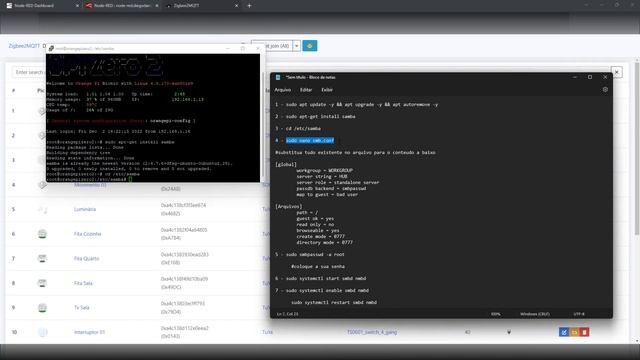
Task: Click the power source icon in Interruptor 01 row
Action: (x=509, y=332)
